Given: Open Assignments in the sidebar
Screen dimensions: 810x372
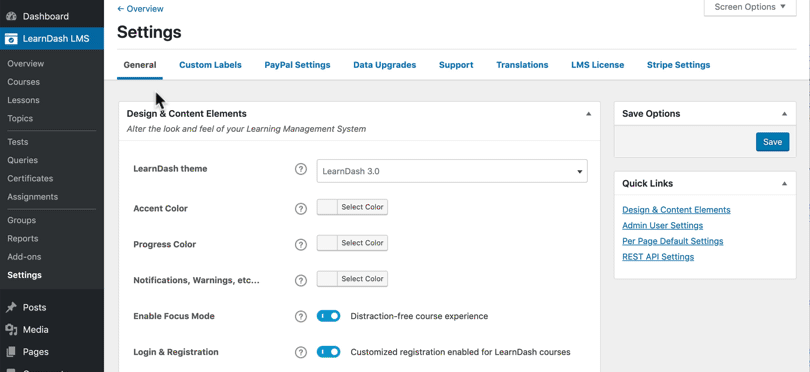Looking at the screenshot, I should (x=33, y=197).
